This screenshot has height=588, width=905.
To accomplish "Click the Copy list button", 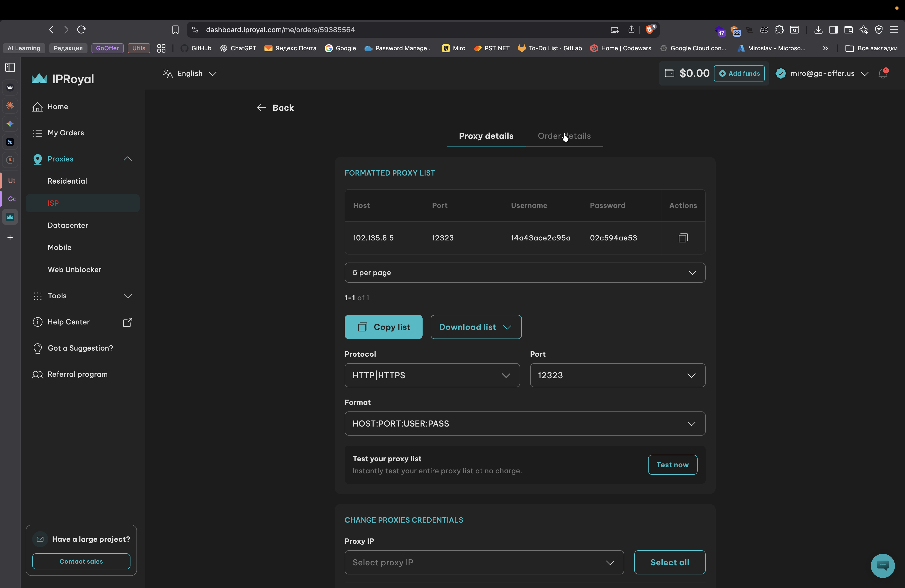I will (x=383, y=327).
